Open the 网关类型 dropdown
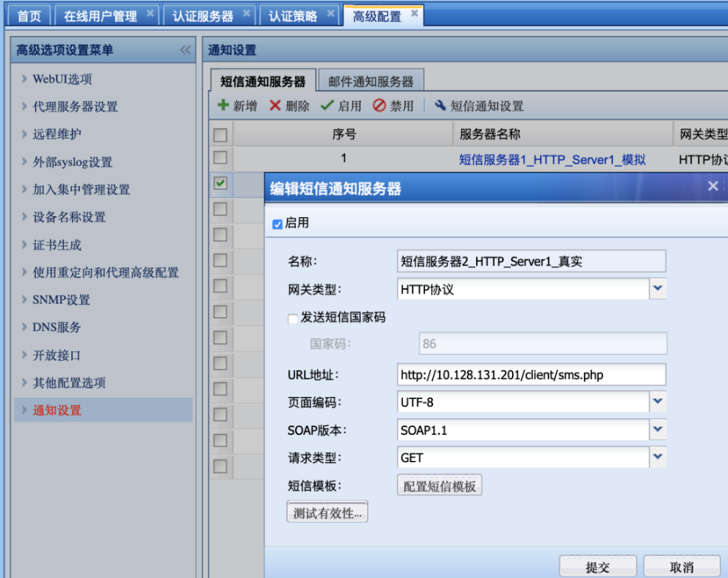The height and width of the screenshot is (578, 728). pyautogui.click(x=658, y=289)
